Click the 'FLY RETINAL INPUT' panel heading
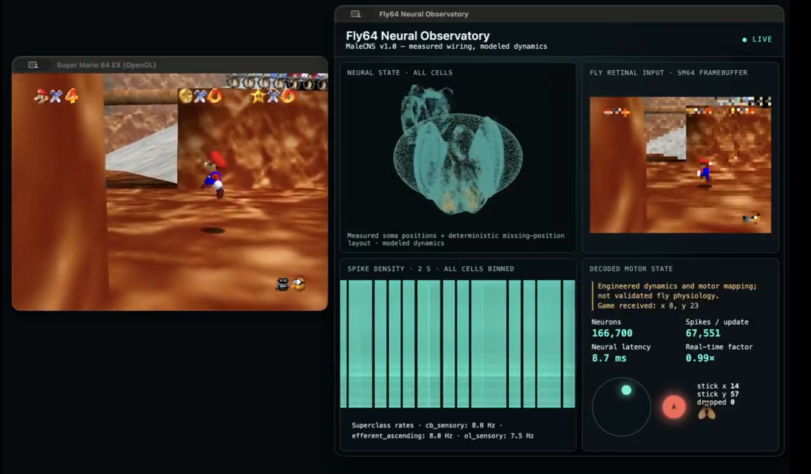The height and width of the screenshot is (474, 811). click(668, 73)
